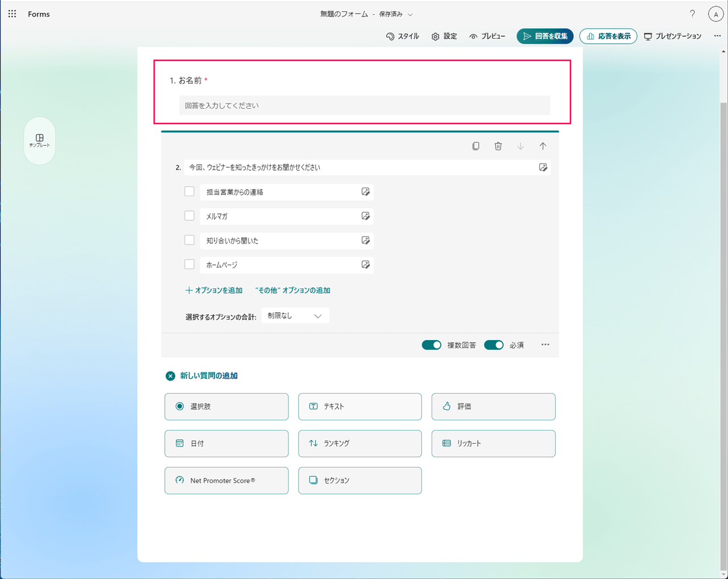Open the テンプレート sidebar panel
This screenshot has height=579, width=728.
(x=40, y=140)
